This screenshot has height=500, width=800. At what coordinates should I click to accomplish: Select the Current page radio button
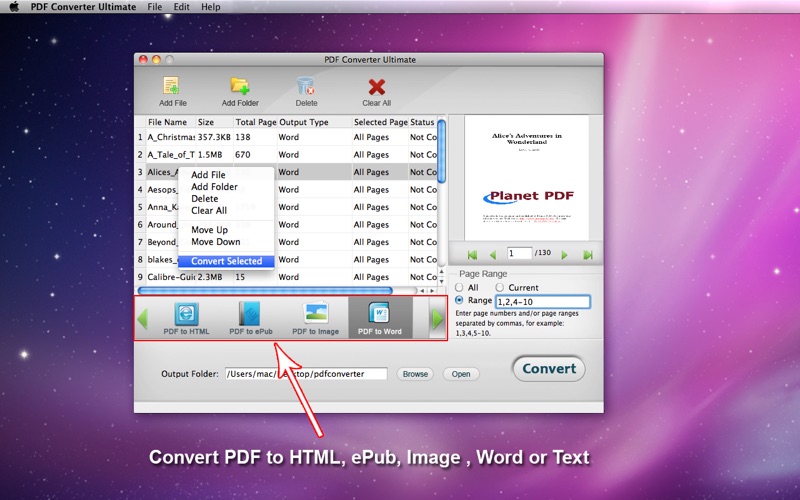point(499,287)
